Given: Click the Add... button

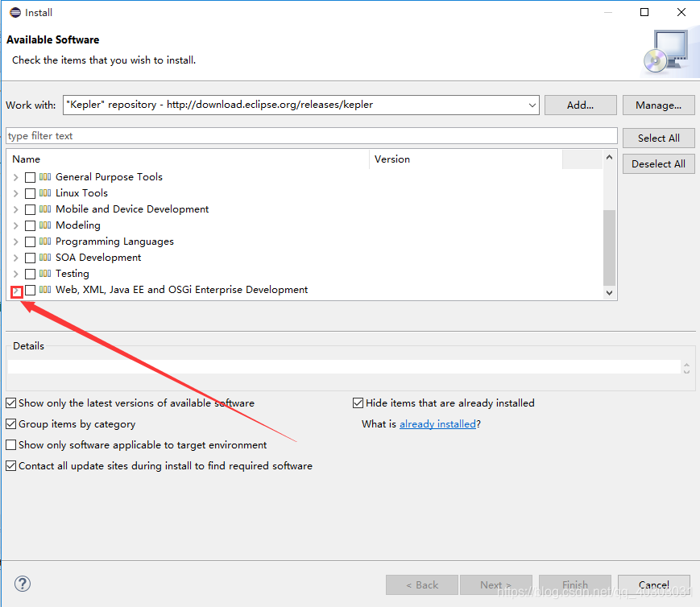Looking at the screenshot, I should pos(580,105).
